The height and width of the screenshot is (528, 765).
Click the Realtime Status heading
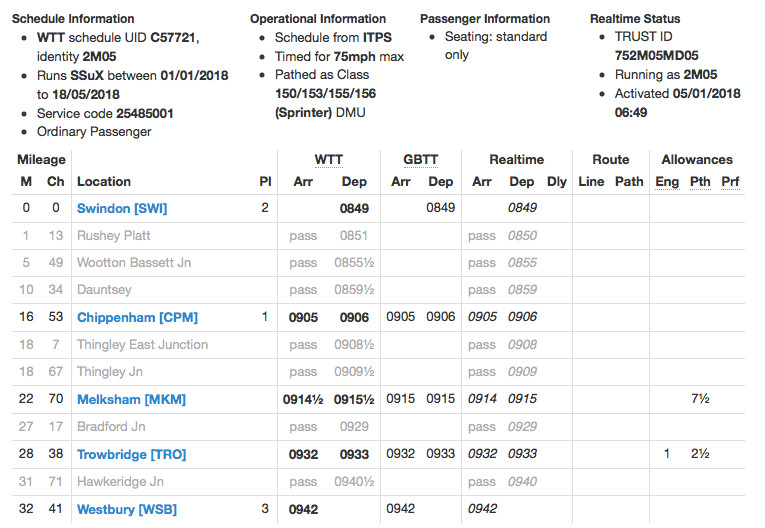635,19
